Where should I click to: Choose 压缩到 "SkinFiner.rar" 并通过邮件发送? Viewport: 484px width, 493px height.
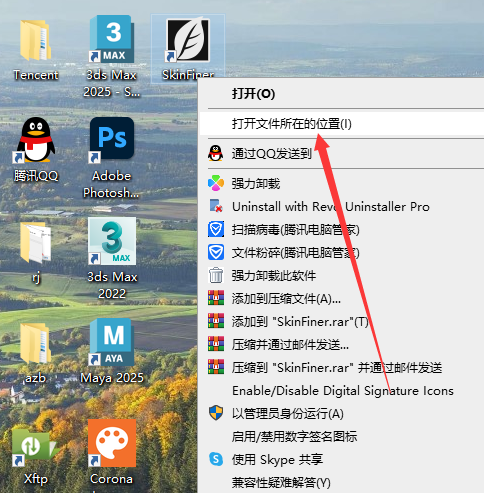[x=342, y=368]
